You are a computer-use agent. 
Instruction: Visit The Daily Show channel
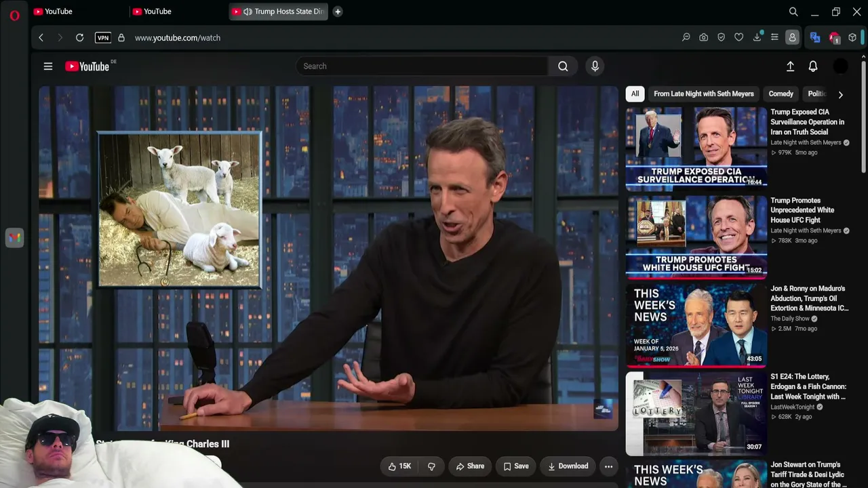pos(790,319)
